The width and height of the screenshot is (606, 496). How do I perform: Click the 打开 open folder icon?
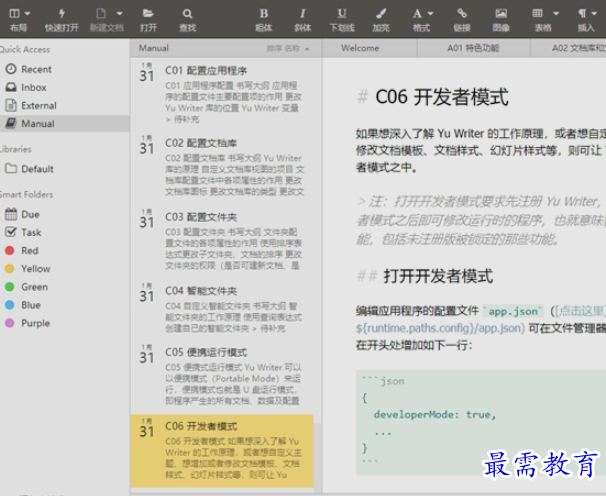(148, 14)
